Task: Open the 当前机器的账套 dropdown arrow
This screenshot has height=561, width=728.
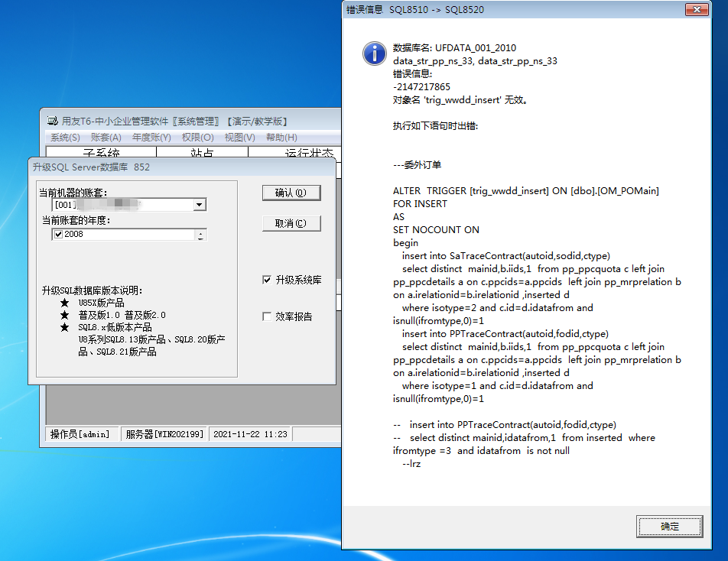Action: pyautogui.click(x=200, y=205)
